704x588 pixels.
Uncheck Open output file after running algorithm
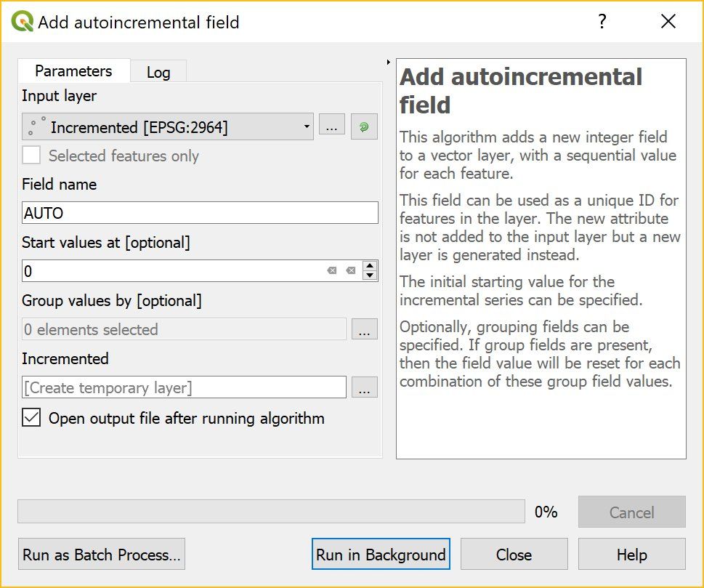[x=31, y=418]
